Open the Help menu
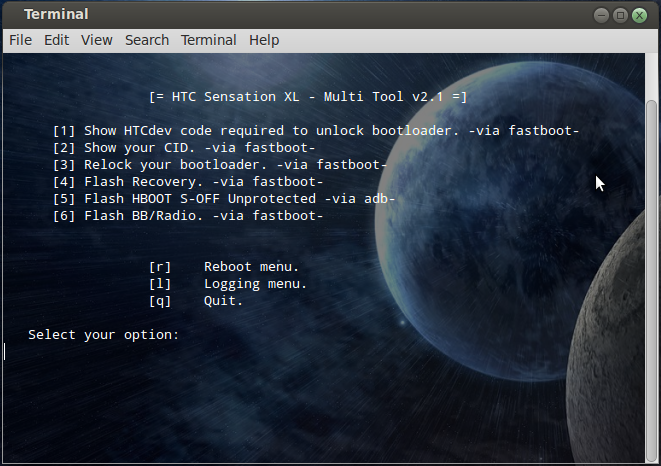This screenshot has height=466, width=661. 264,40
